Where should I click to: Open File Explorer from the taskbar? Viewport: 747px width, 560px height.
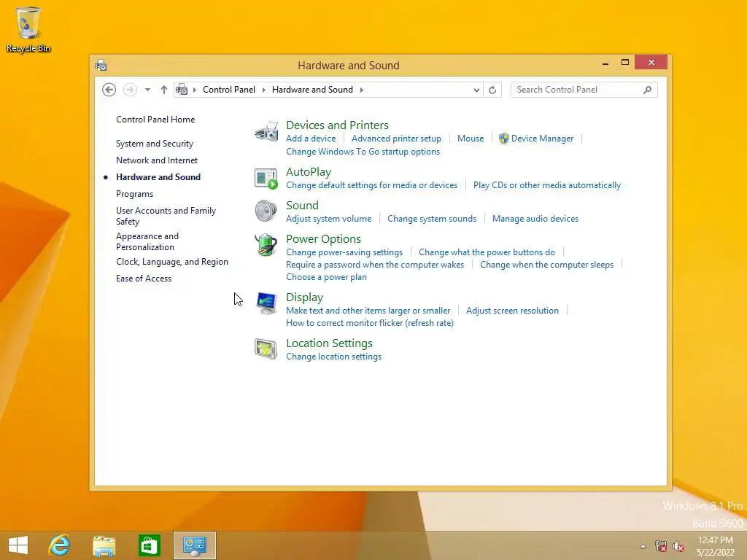pos(104,545)
